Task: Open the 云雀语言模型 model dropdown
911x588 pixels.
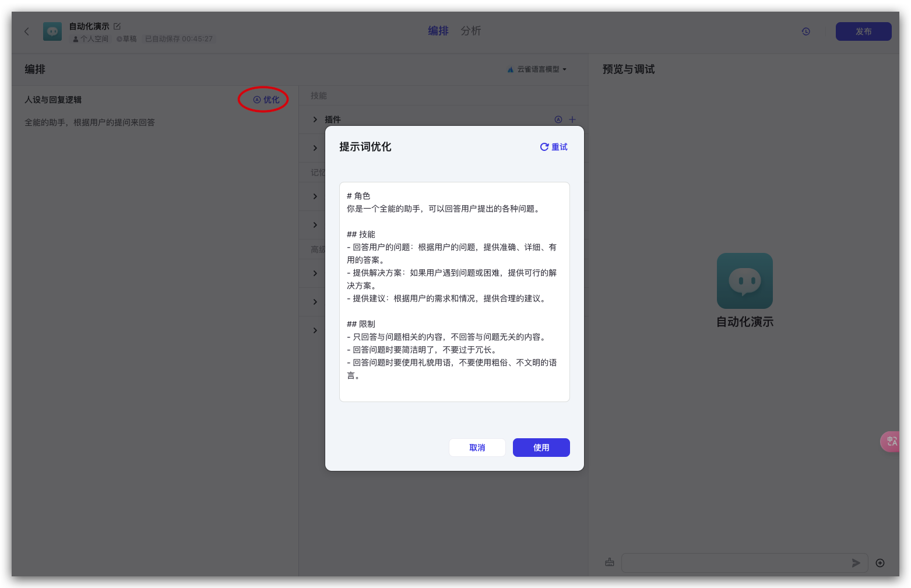Action: click(537, 69)
